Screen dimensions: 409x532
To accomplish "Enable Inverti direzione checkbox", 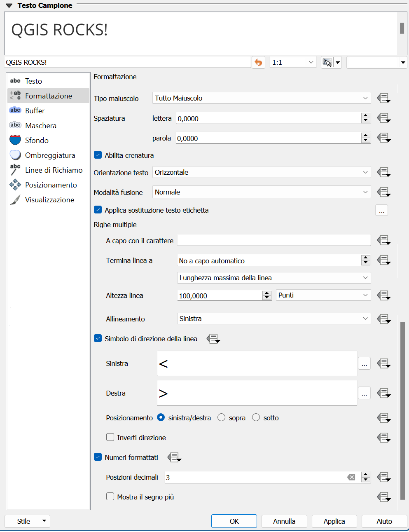I will tap(110, 437).
